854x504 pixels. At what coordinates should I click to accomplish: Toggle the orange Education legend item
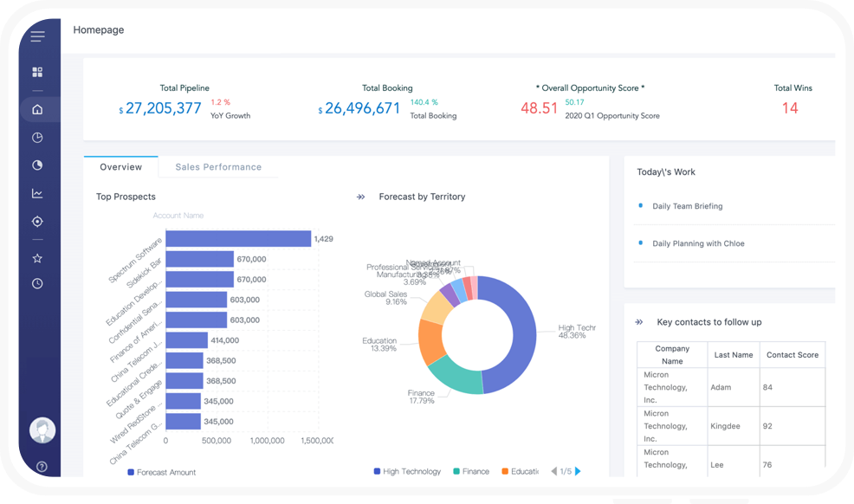click(x=521, y=471)
